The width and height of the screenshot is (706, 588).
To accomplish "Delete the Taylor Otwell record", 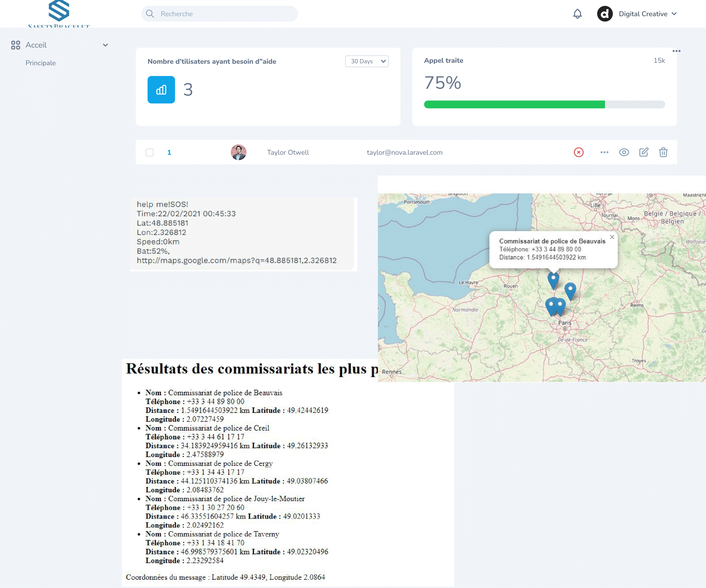I will [663, 152].
